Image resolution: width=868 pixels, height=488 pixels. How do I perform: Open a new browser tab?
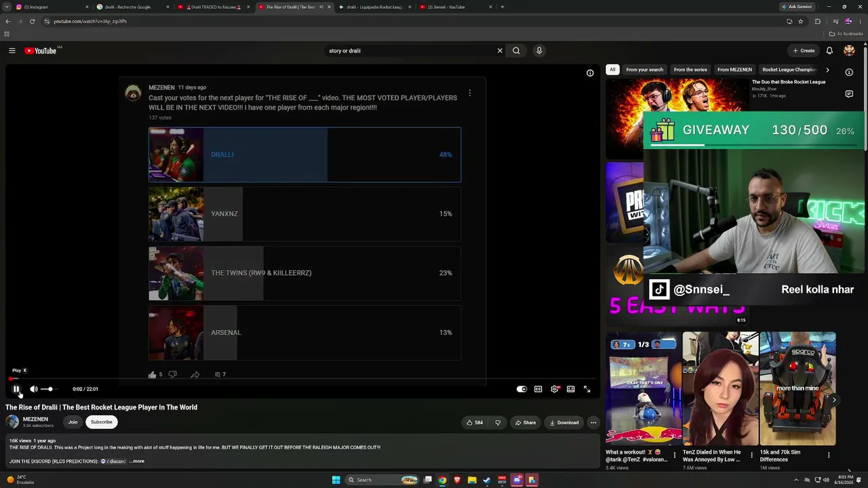502,7
